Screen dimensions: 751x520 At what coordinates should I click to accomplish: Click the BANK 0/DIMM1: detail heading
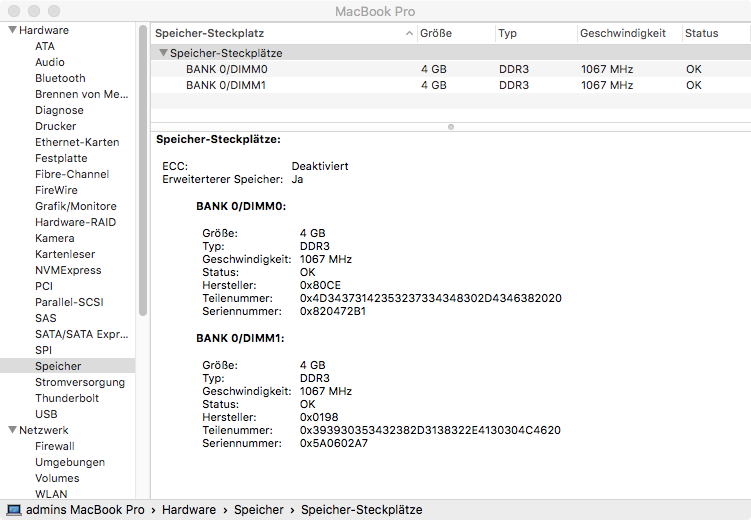pos(240,338)
